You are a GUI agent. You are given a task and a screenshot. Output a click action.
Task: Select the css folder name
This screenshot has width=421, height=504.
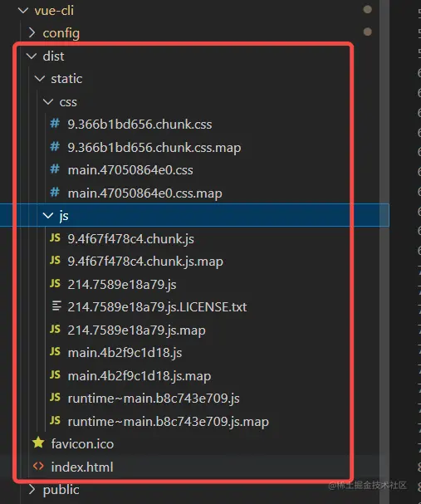(68, 102)
